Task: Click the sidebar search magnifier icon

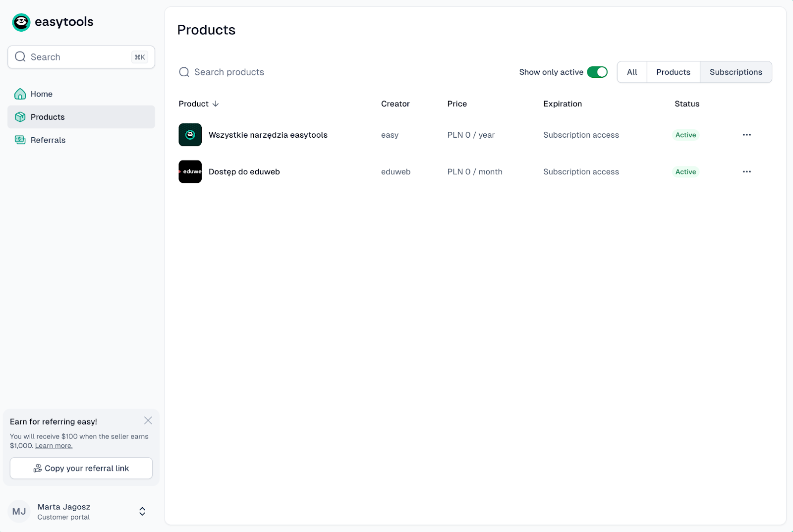Action: (x=20, y=57)
